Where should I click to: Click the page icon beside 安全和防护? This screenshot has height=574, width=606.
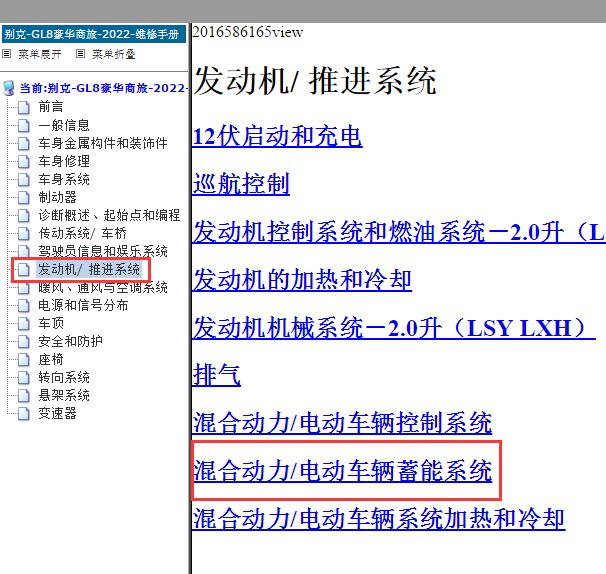click(24, 342)
